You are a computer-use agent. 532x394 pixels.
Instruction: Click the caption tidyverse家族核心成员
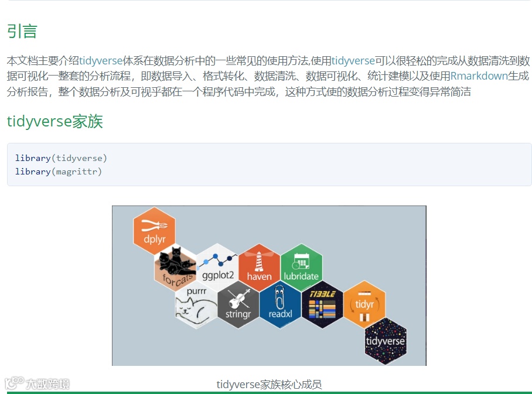pos(269,385)
